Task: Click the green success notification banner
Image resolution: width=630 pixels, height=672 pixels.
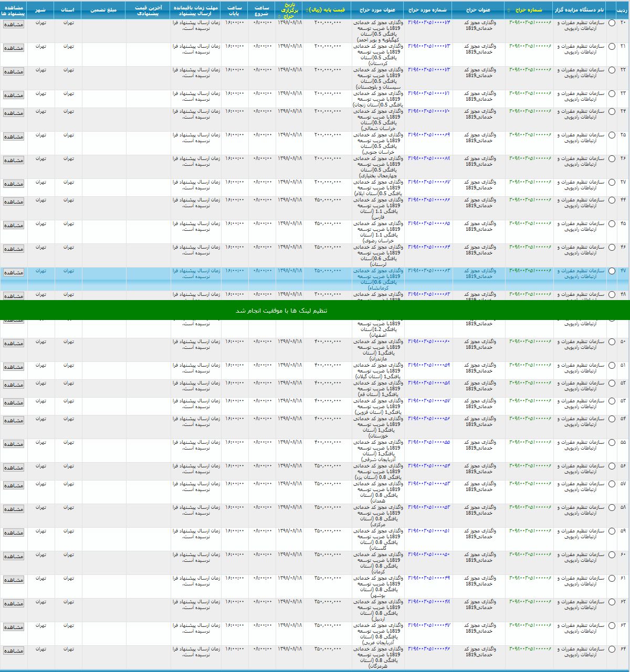Action: pos(315,311)
